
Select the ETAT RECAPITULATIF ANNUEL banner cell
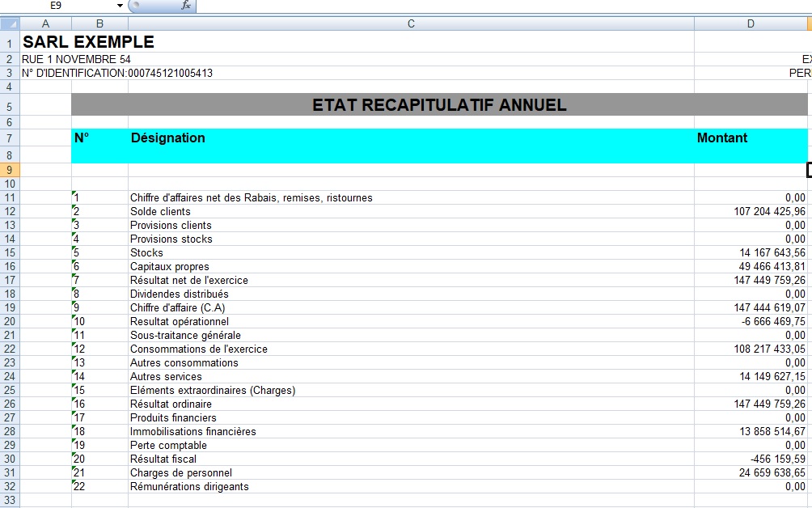[x=439, y=105]
